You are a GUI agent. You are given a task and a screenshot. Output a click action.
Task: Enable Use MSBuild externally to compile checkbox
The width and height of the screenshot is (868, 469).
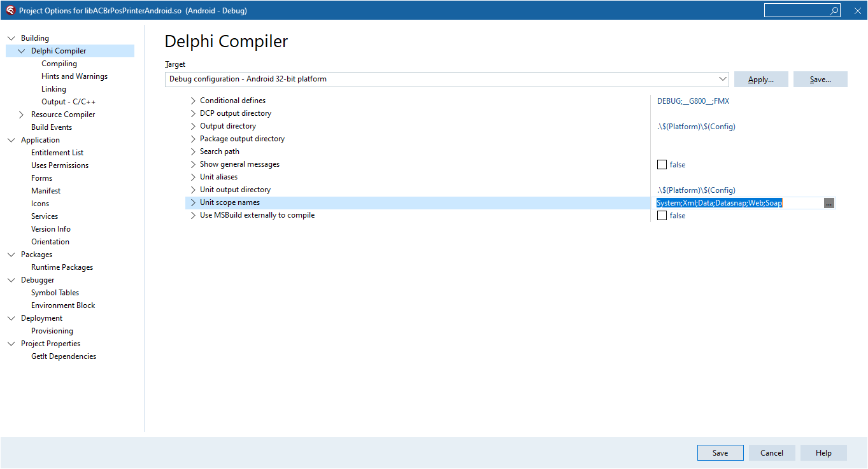pyautogui.click(x=662, y=215)
